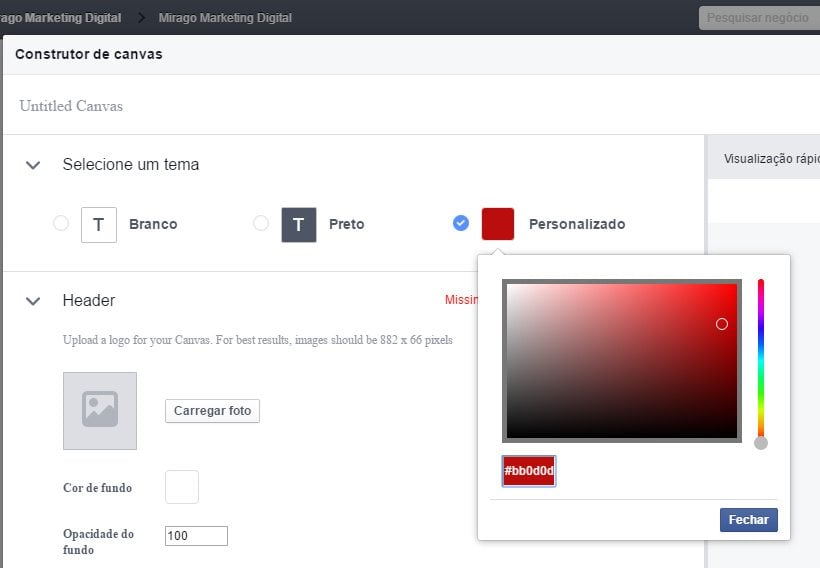Image resolution: width=820 pixels, height=568 pixels.
Task: Click the hue slider gray handle
Action: [761, 442]
